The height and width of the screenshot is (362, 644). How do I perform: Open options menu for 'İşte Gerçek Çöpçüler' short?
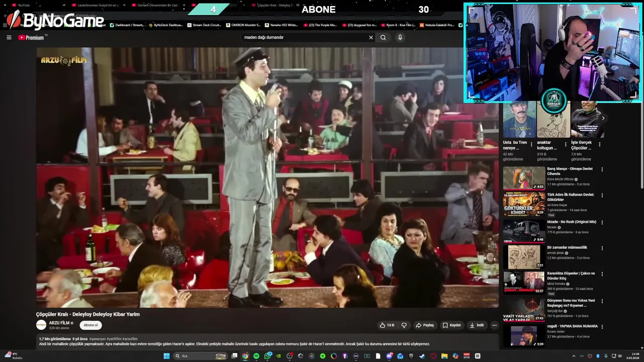point(600,144)
